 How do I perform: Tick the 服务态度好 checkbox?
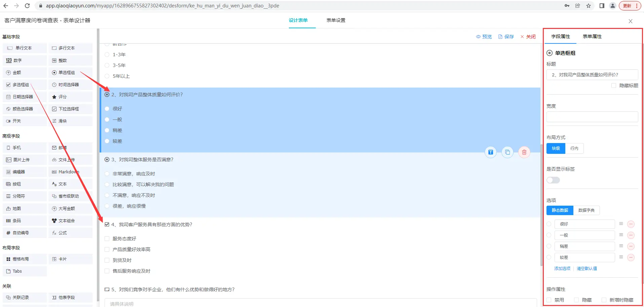tap(107, 239)
